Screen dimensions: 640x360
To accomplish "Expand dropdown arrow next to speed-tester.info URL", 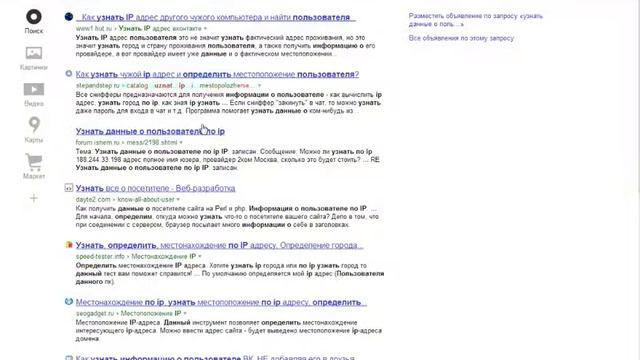I will pyautogui.click(x=200, y=256).
